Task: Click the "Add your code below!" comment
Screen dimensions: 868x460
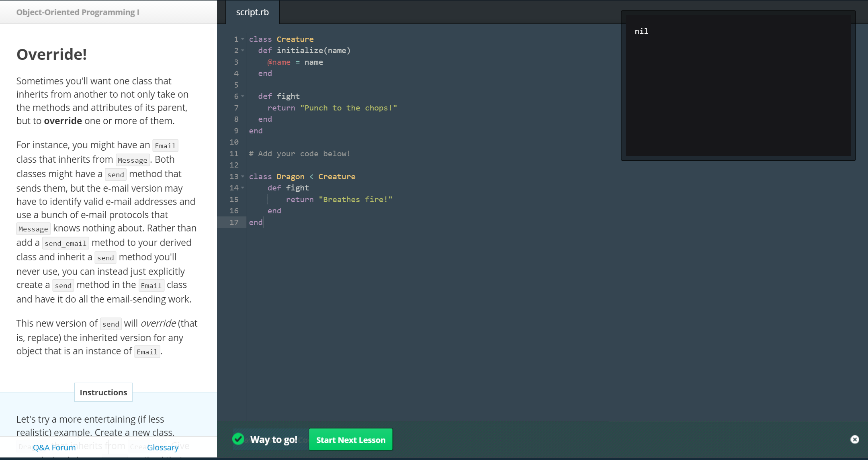Action: click(299, 154)
